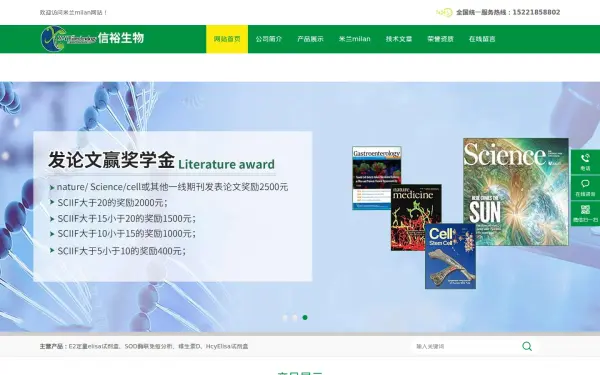Click the Science magazine cover image
The image size is (600, 375).
[x=515, y=191]
